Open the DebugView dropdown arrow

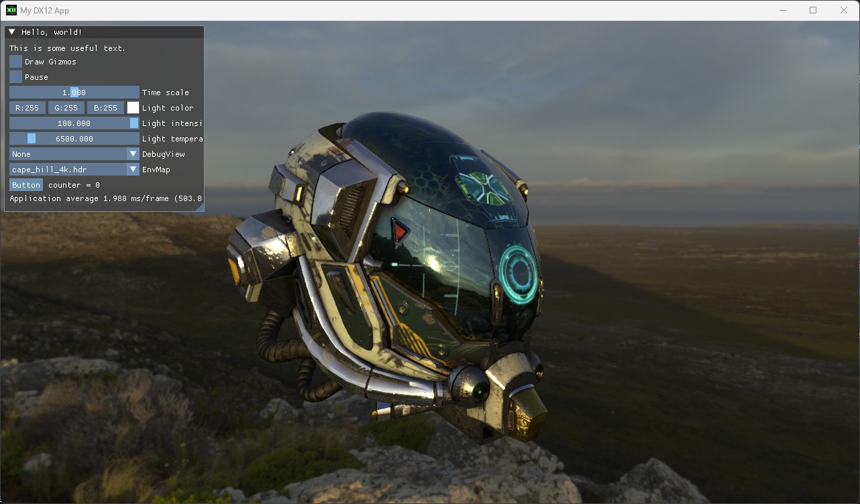coord(133,154)
